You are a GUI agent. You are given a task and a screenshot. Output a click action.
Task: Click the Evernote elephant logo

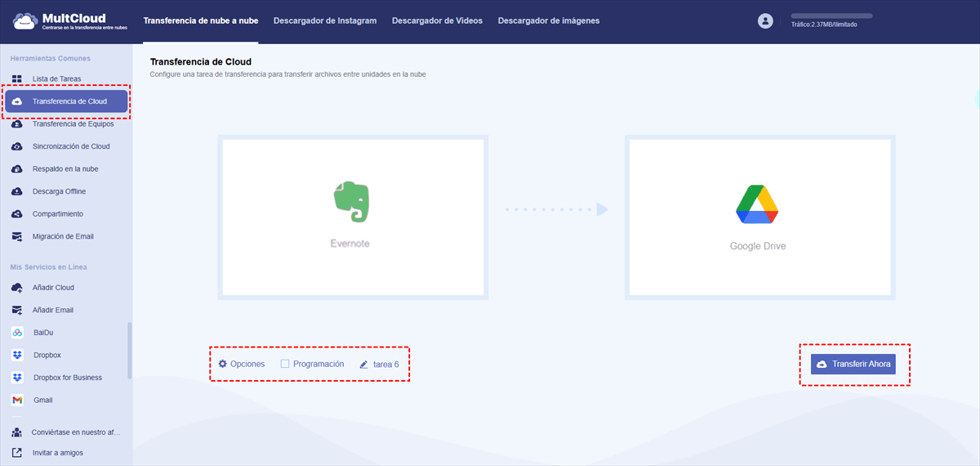tap(350, 203)
